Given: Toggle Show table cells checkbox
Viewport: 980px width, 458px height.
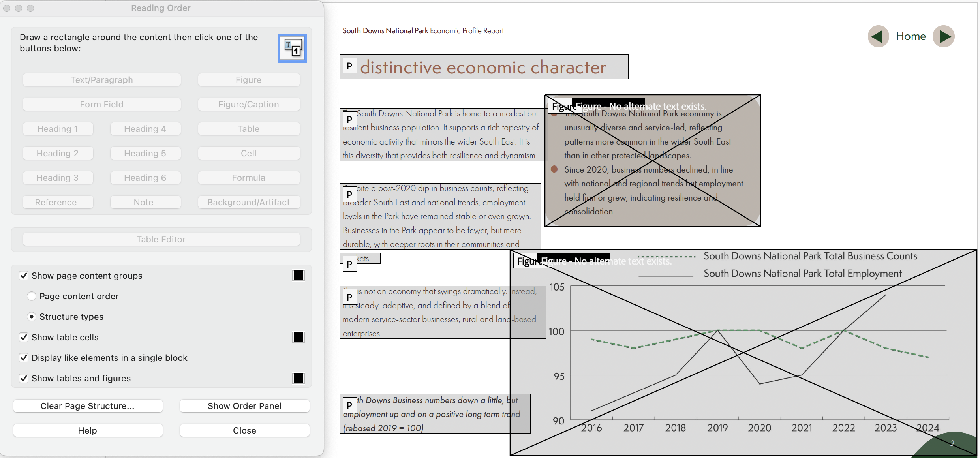Looking at the screenshot, I should [x=24, y=337].
